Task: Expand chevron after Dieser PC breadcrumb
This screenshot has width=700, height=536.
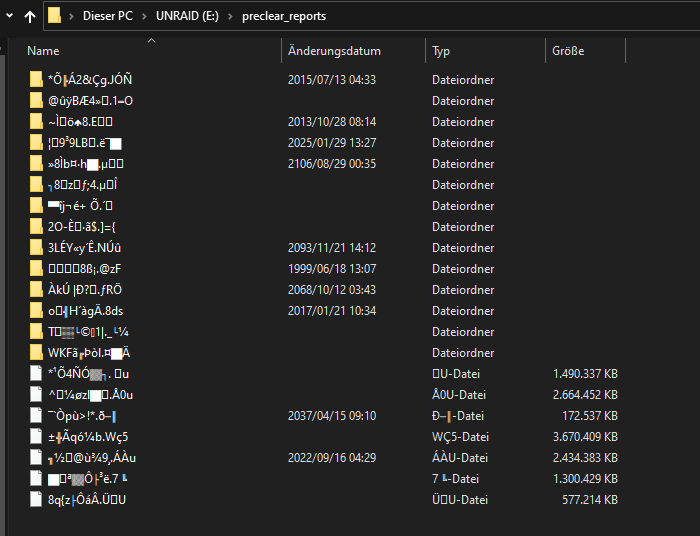Action: (144, 17)
